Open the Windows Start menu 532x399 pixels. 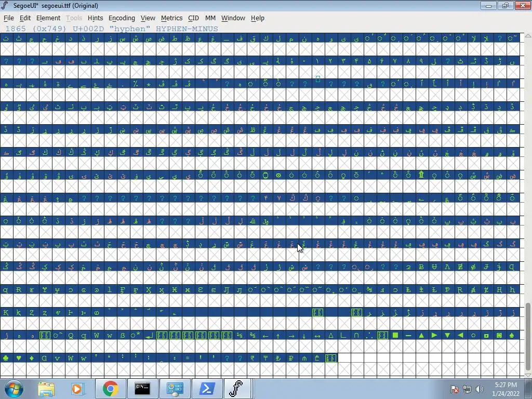[14, 389]
